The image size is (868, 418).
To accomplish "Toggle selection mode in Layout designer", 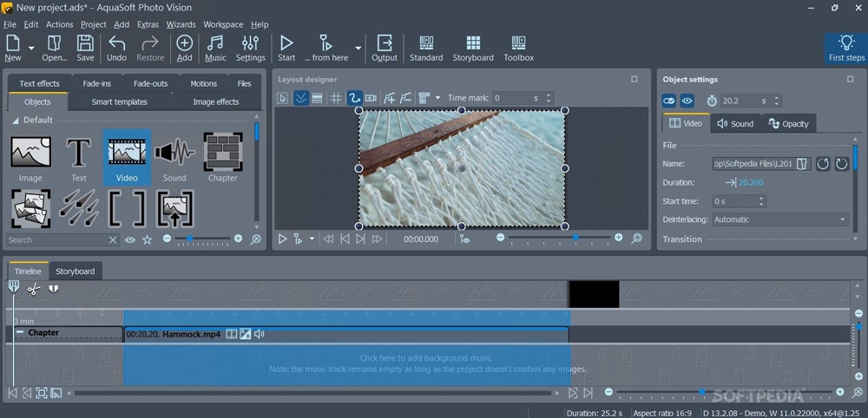I will point(283,98).
